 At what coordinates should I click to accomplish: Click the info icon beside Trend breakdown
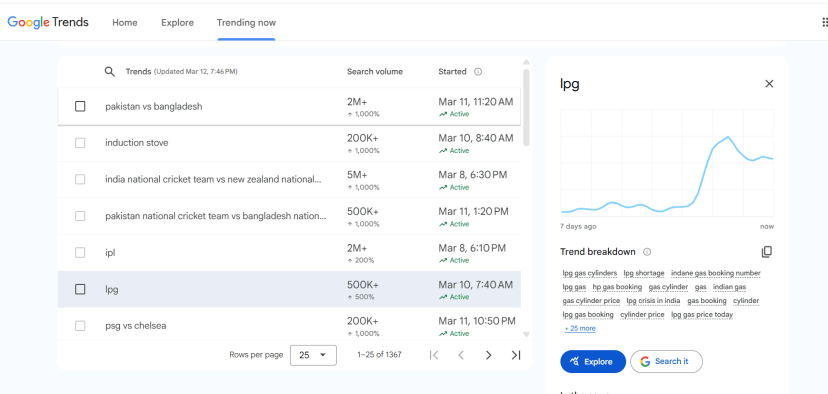click(x=647, y=252)
